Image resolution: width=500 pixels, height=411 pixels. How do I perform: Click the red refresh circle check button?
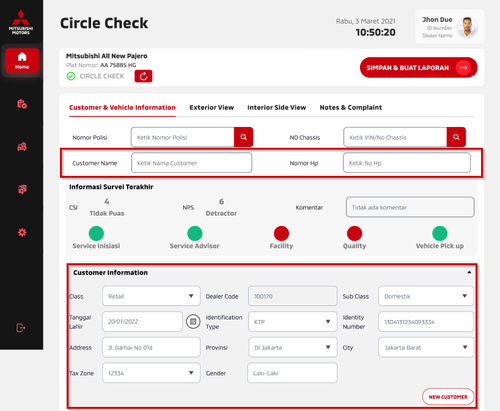(x=143, y=76)
